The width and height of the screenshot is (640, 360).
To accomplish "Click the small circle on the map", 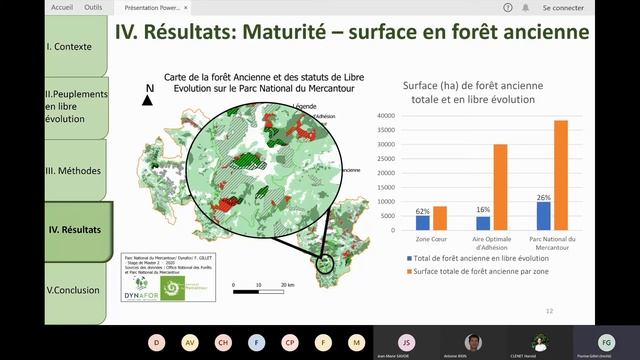I will click(x=325, y=264).
